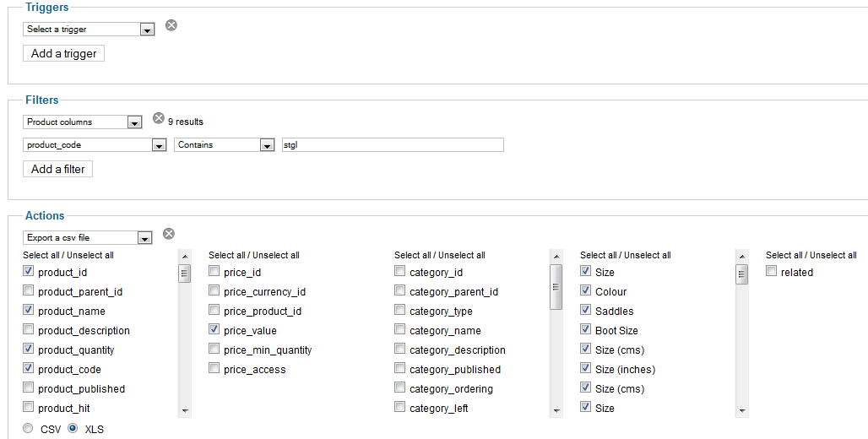Select the CSV radio button
Image resolution: width=868 pixels, height=439 pixels.
28,428
